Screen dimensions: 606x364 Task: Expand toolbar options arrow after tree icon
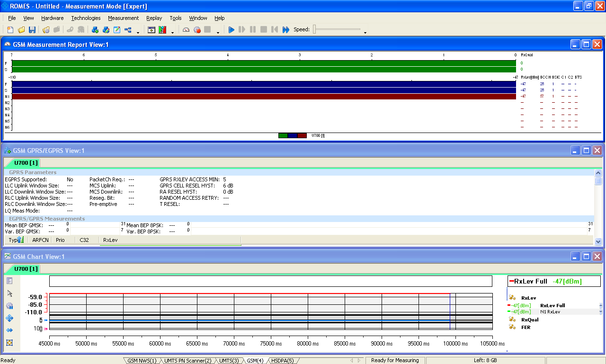point(138,33)
